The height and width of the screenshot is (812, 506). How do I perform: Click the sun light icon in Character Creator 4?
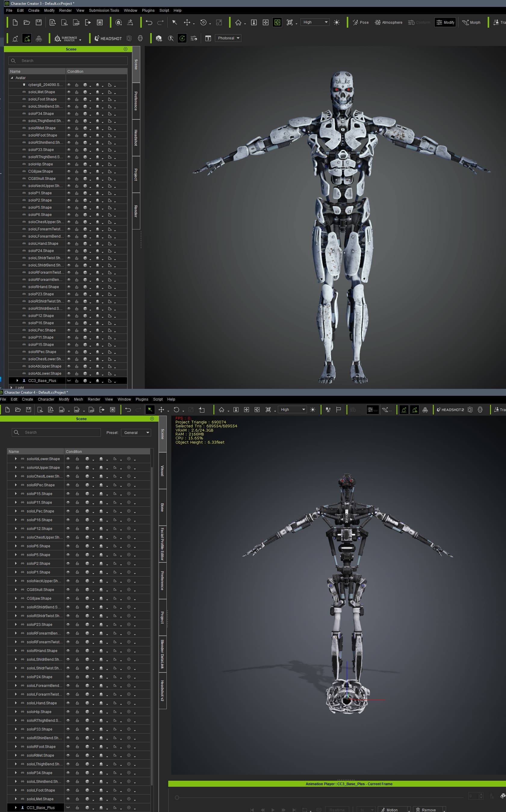click(312, 410)
